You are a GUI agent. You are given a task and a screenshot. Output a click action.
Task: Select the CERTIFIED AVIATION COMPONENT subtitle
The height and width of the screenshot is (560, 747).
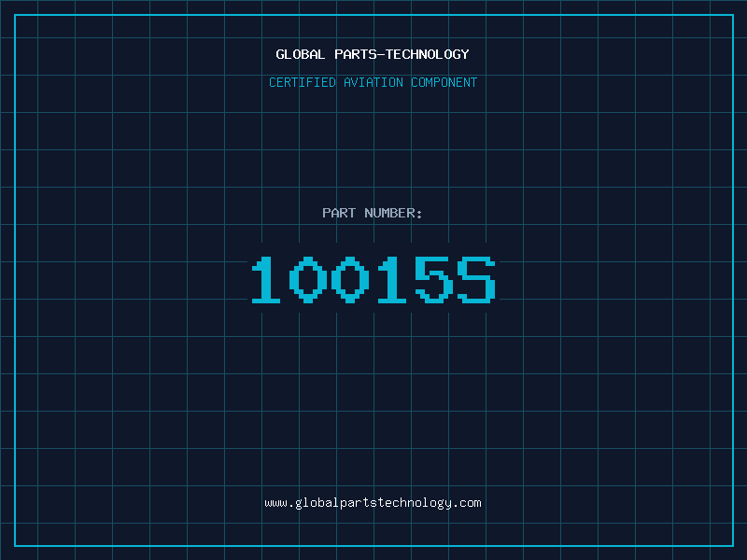(x=373, y=82)
